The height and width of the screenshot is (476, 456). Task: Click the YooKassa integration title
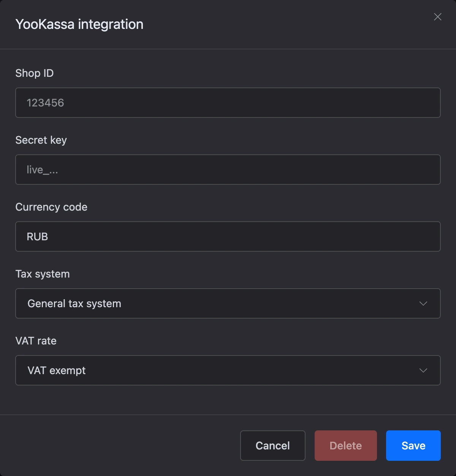[79, 24]
